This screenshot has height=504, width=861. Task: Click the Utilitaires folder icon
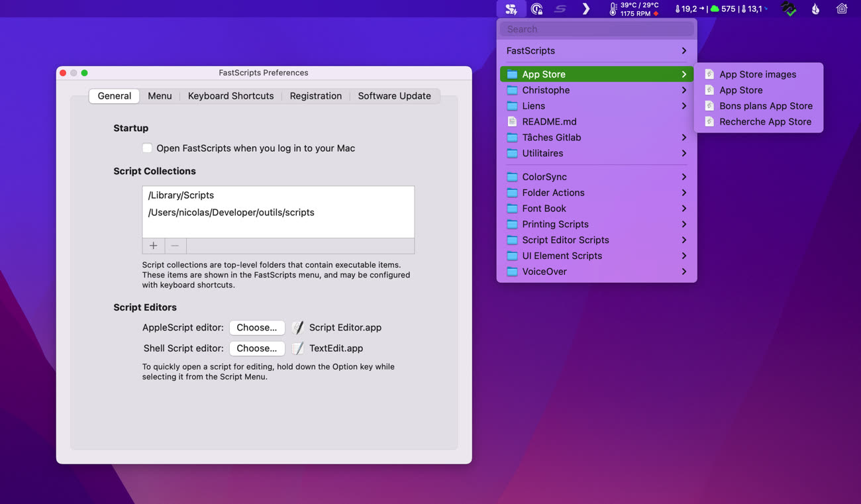pyautogui.click(x=512, y=153)
